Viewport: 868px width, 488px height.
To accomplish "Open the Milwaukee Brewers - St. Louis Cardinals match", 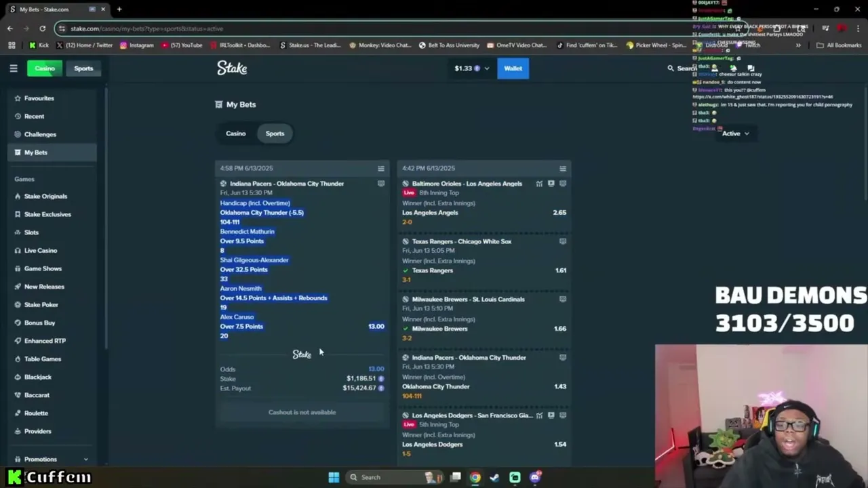I will [x=469, y=299].
